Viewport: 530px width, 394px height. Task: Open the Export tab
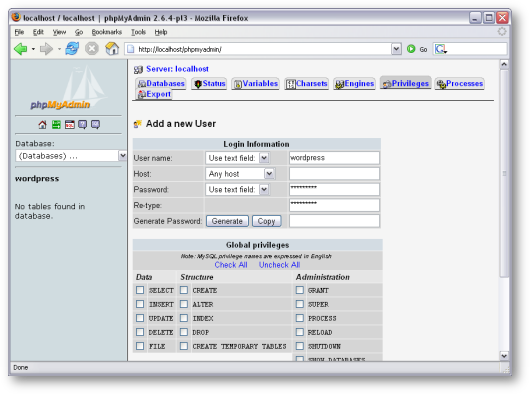154,94
